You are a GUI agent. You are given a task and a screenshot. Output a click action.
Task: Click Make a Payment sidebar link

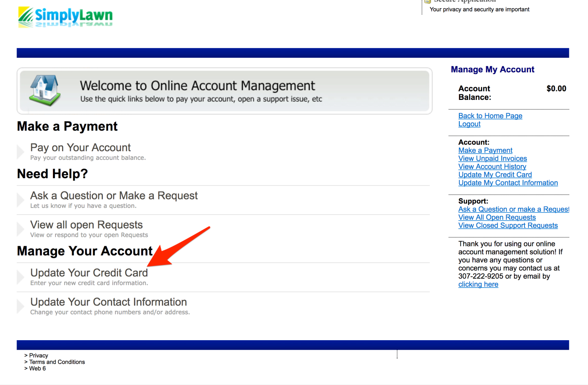coord(485,150)
